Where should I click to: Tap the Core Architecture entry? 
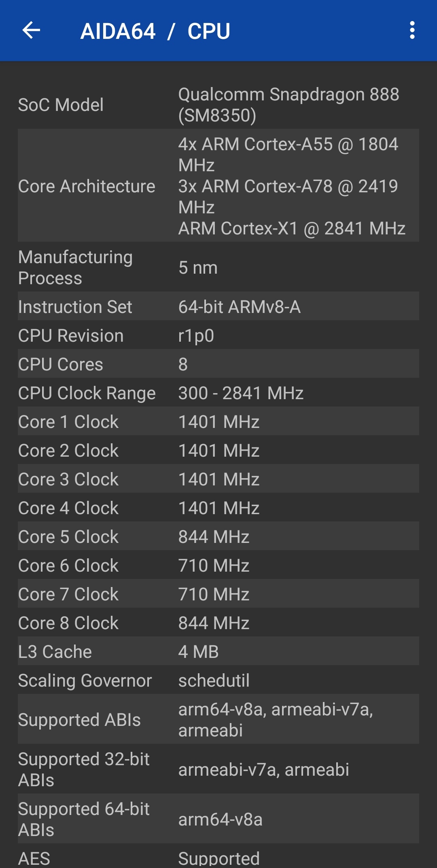pos(218,186)
